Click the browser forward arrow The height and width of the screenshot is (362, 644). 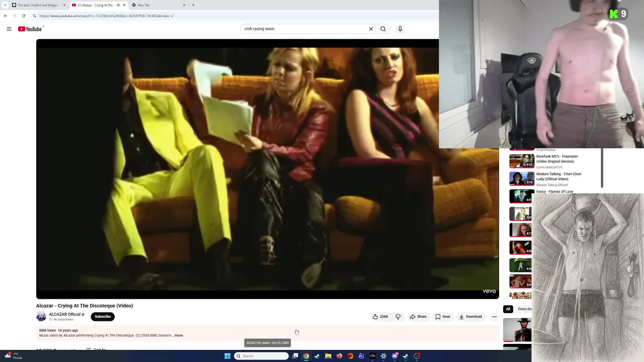pyautogui.click(x=14, y=16)
